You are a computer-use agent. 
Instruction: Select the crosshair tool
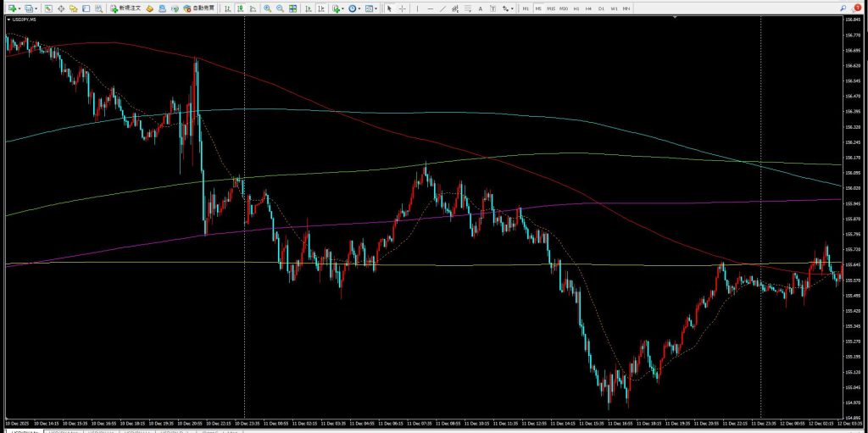tap(402, 8)
